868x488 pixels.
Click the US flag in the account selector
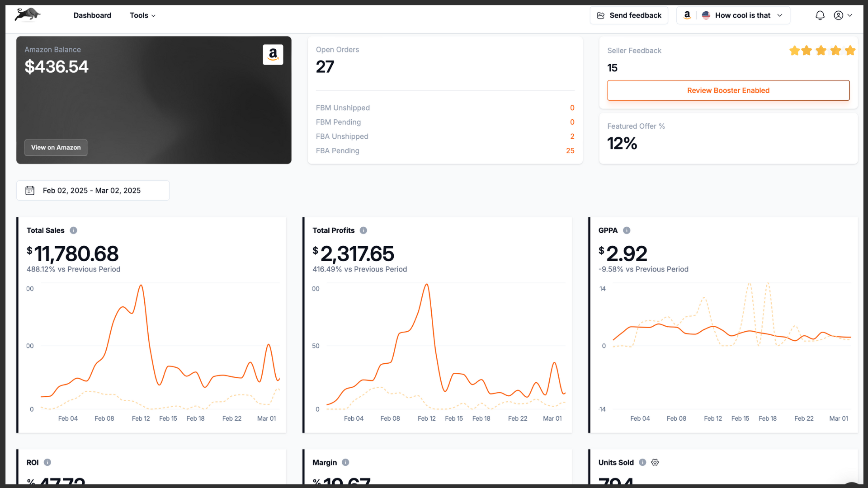[707, 15]
